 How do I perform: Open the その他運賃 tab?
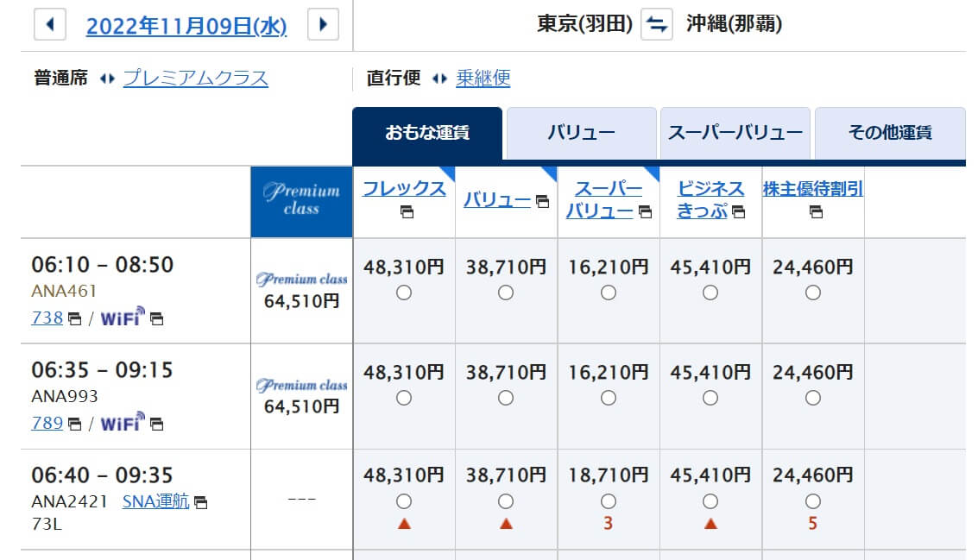pos(889,134)
